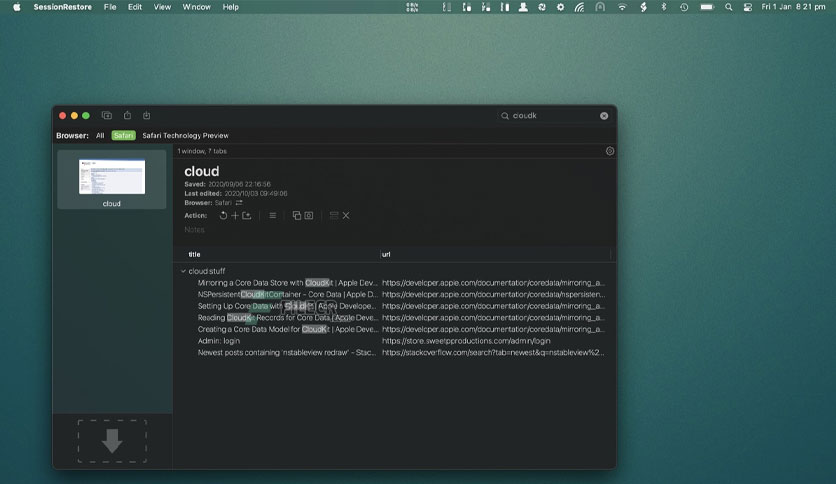The image size is (836, 484).
Task: Click the date and time in menu bar
Action: coord(793,7)
